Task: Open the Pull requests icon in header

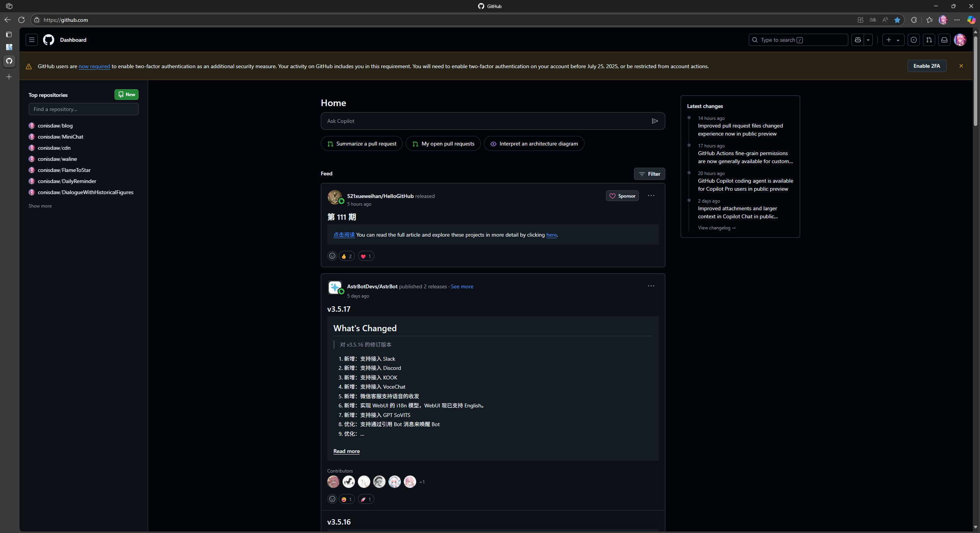Action: coord(929,40)
